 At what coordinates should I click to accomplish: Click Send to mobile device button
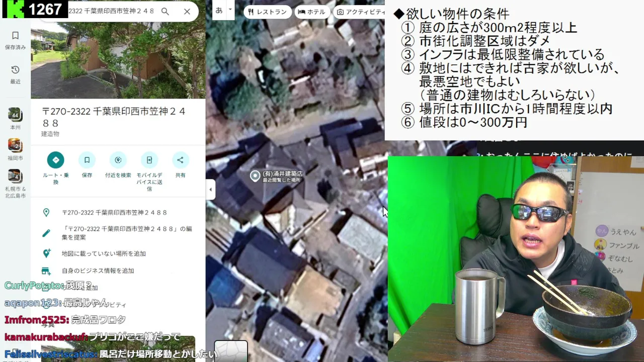tap(149, 160)
